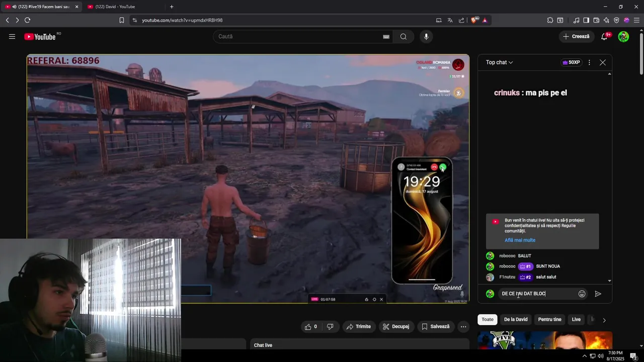
Task: Bookmark this page in address bar
Action: tap(122, 20)
